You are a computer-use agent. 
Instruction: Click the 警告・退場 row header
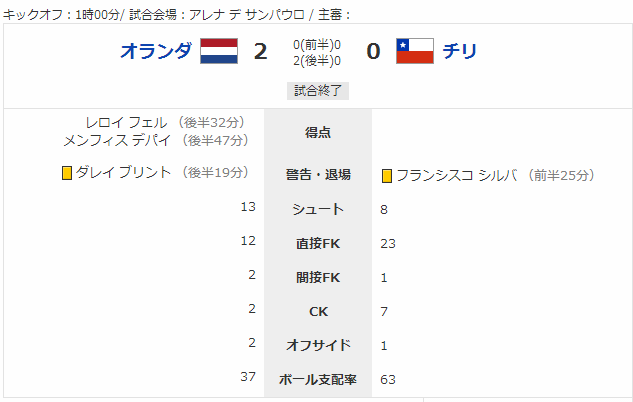click(318, 175)
